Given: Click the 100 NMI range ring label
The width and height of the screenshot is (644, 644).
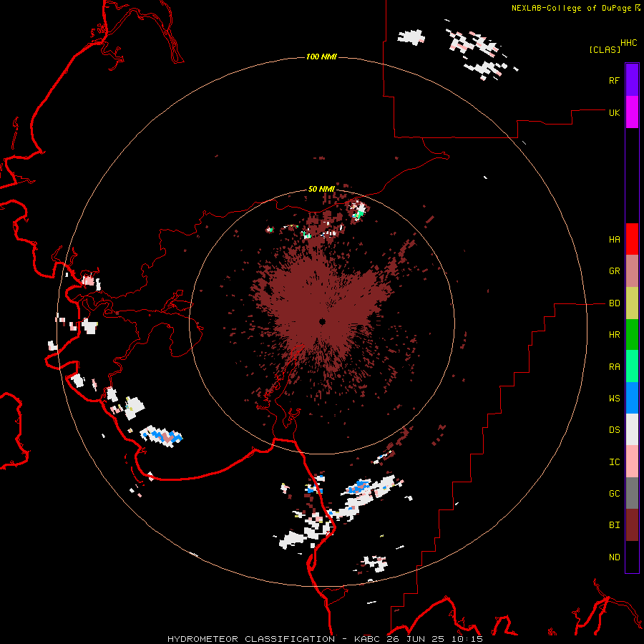Looking at the screenshot, I should point(321,57).
